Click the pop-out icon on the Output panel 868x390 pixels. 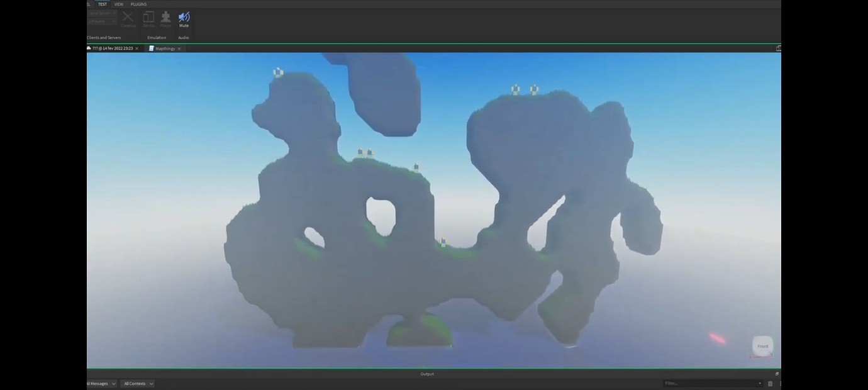pyautogui.click(x=776, y=373)
